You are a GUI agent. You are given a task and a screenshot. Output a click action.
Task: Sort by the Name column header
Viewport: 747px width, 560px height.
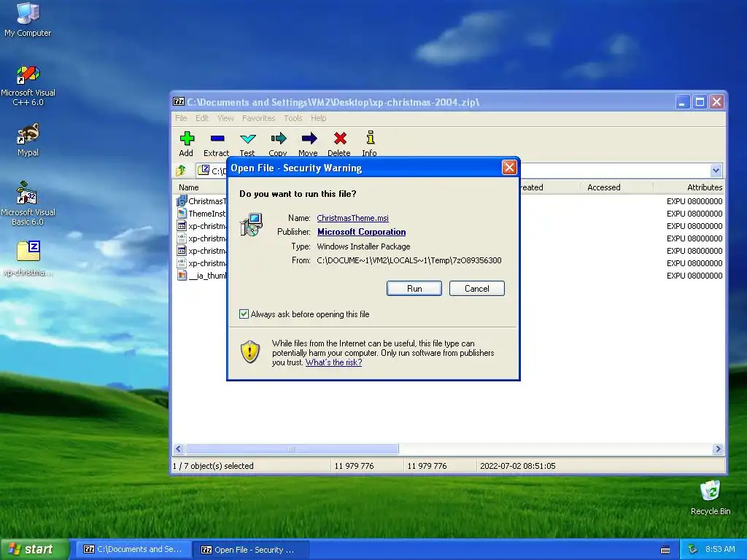(189, 187)
